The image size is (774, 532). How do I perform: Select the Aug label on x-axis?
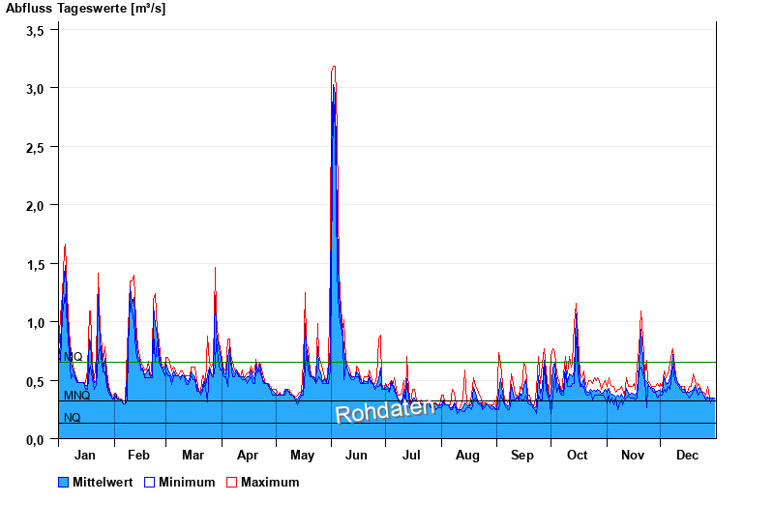[467, 456]
